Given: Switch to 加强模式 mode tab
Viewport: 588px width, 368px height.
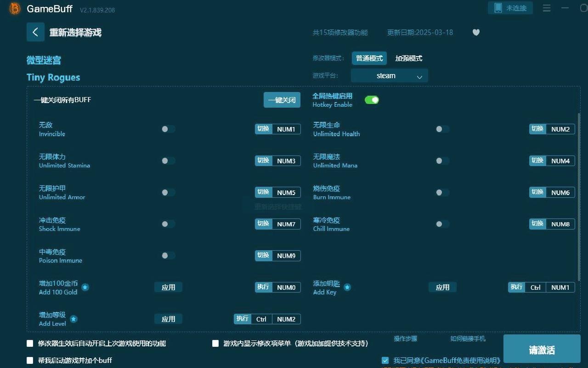Looking at the screenshot, I should click(x=409, y=58).
